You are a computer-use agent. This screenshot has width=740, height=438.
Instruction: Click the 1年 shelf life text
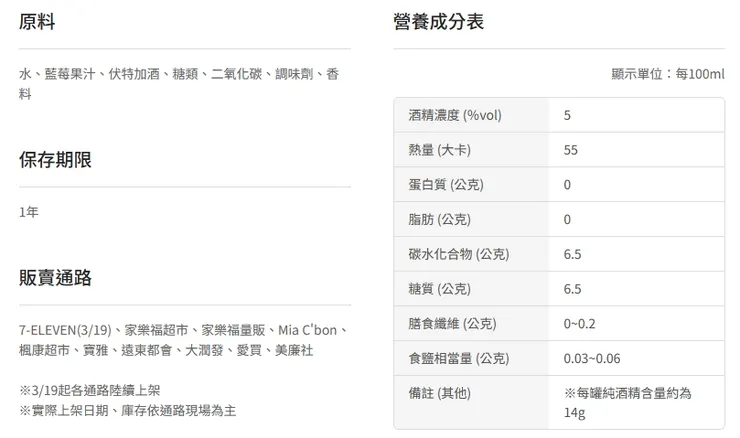(x=29, y=213)
